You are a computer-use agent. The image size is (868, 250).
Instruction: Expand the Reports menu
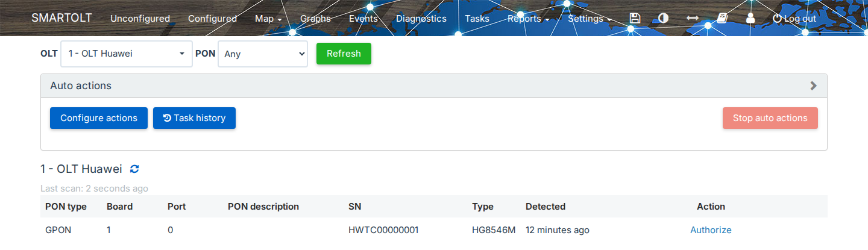528,19
